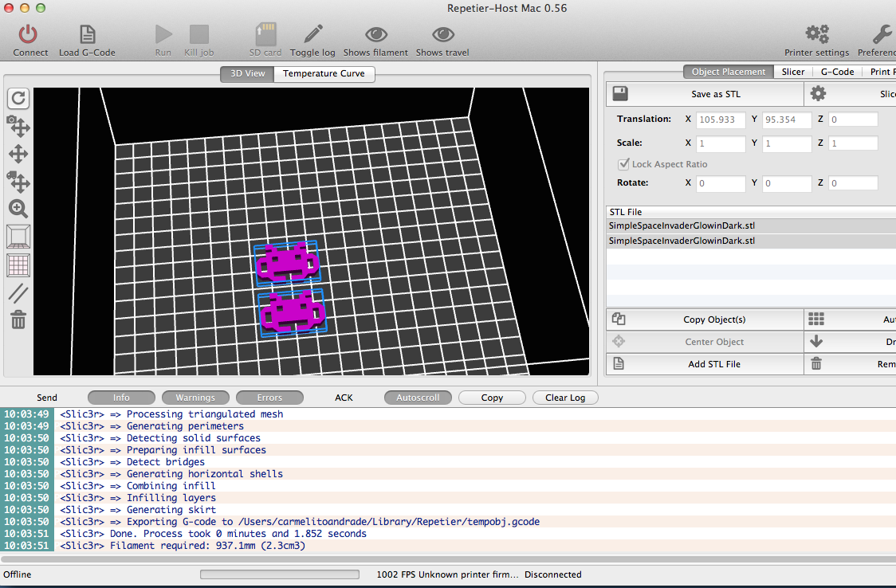Toggle Shows filament eye icon
896x588 pixels.
(x=376, y=35)
